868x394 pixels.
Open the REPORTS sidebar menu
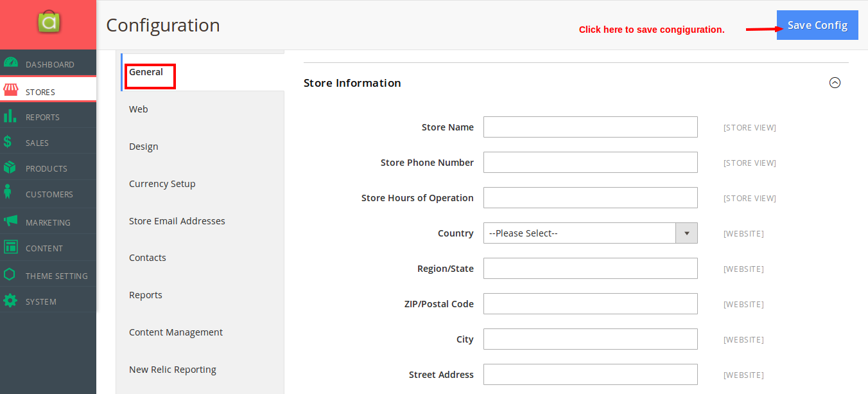coord(48,116)
